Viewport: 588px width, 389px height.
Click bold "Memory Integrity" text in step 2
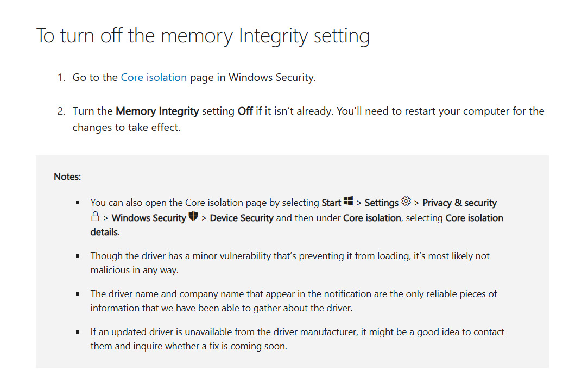pos(157,111)
